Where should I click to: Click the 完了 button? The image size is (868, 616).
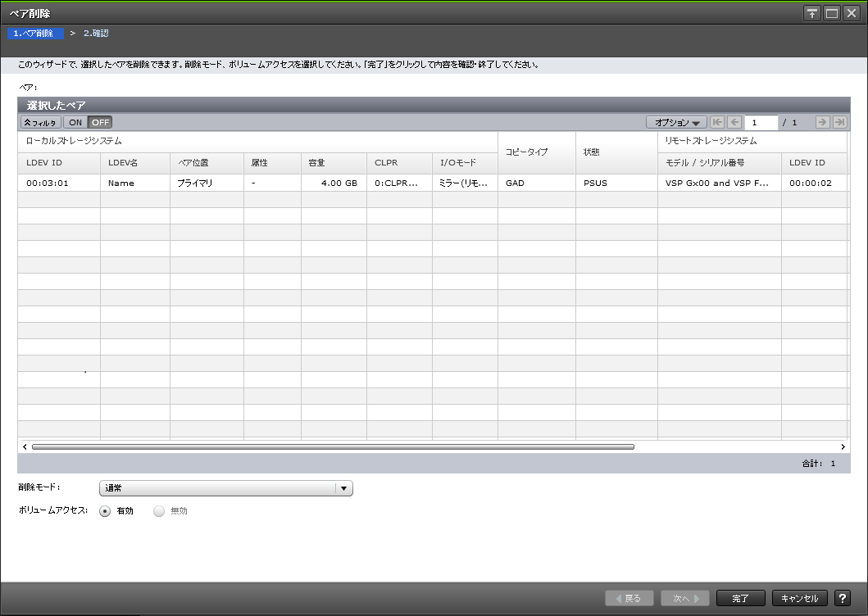click(x=740, y=598)
